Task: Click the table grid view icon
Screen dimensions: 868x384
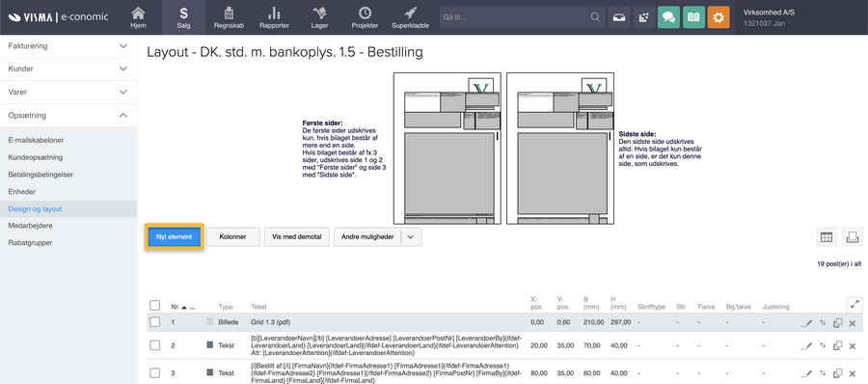Action: click(827, 237)
